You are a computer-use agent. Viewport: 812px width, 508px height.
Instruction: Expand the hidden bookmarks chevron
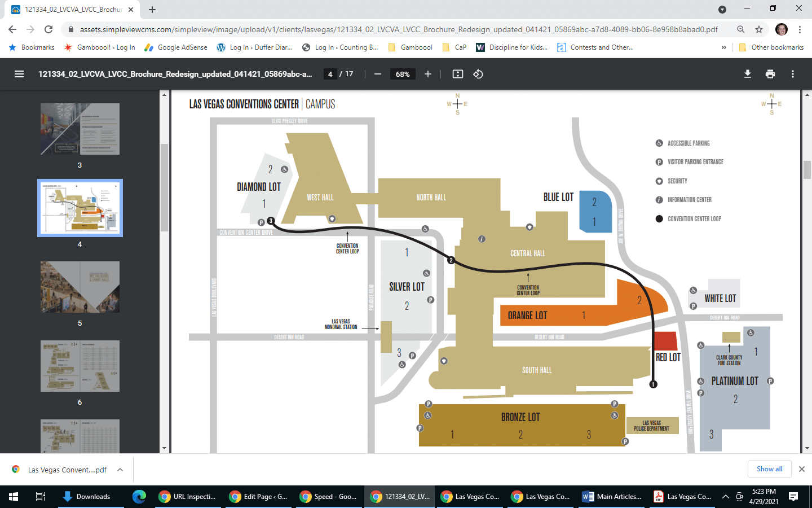(x=723, y=47)
